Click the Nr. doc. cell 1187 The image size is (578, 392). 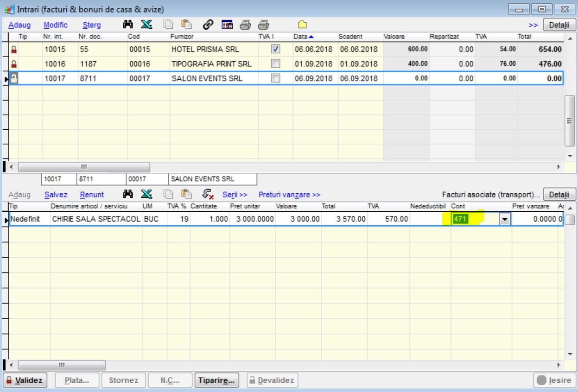click(x=102, y=64)
